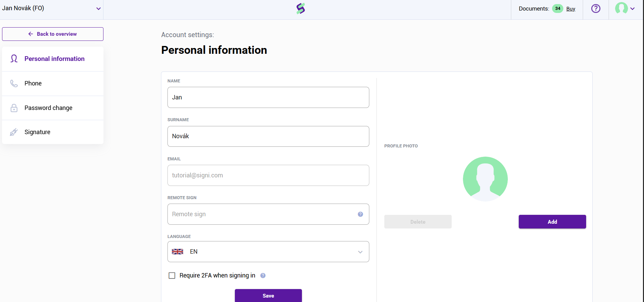
Task: Open the user avatar menu in the header
Action: point(625,9)
